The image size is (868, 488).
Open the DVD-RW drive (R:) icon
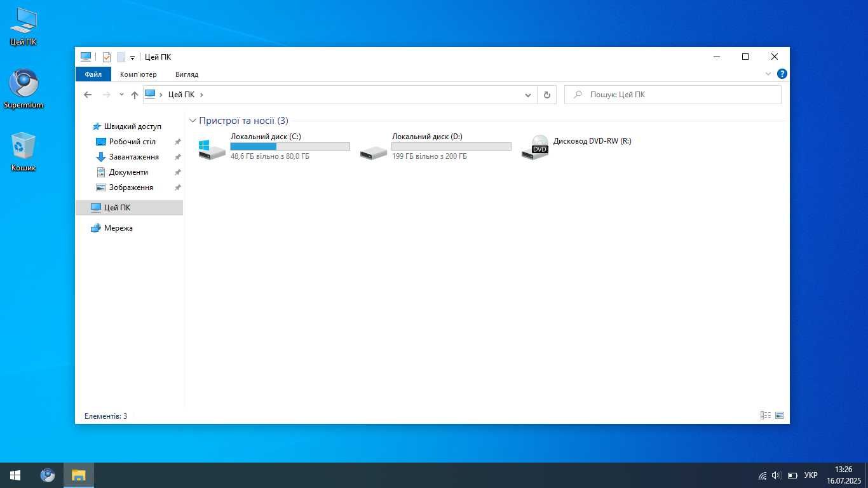pos(535,147)
